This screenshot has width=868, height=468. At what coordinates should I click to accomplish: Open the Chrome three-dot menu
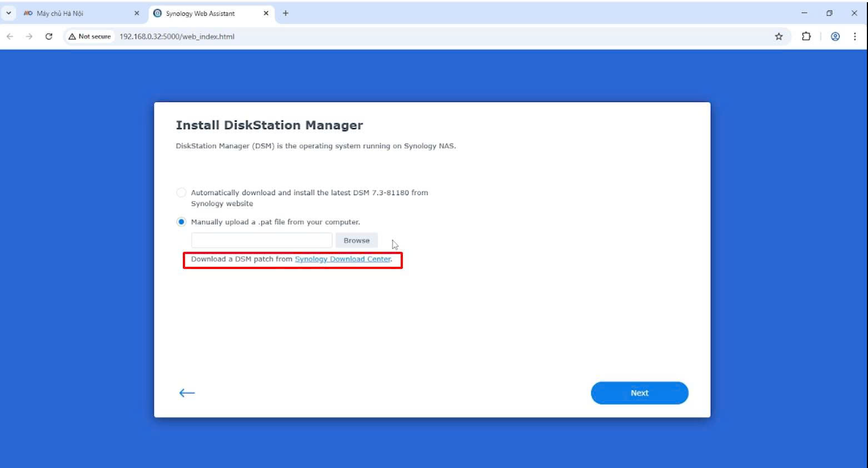coord(855,37)
